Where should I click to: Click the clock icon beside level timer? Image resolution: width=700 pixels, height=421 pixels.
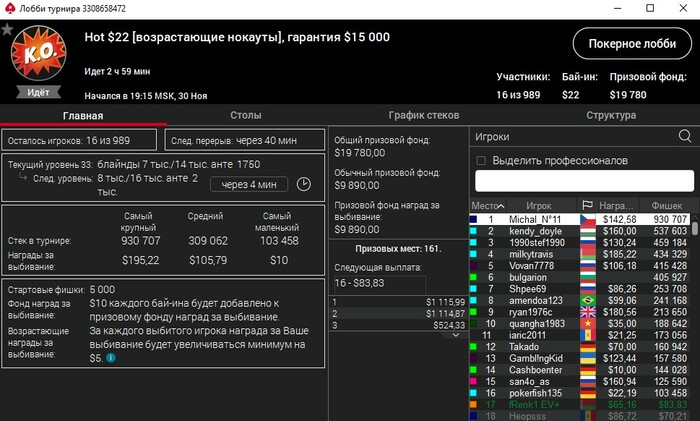[x=304, y=184]
